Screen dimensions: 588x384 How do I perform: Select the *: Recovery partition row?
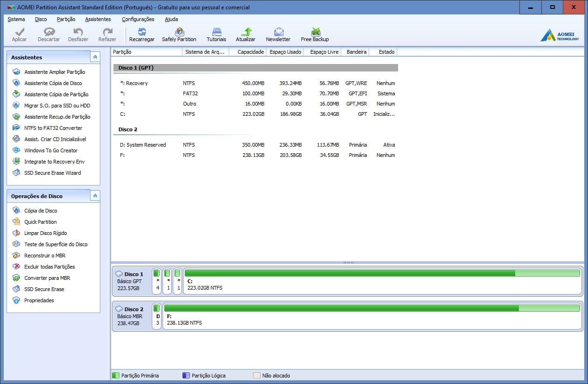pyautogui.click(x=255, y=83)
